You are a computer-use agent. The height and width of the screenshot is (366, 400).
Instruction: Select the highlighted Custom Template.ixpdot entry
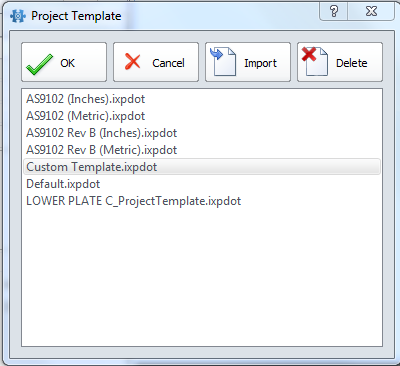[x=202, y=167]
